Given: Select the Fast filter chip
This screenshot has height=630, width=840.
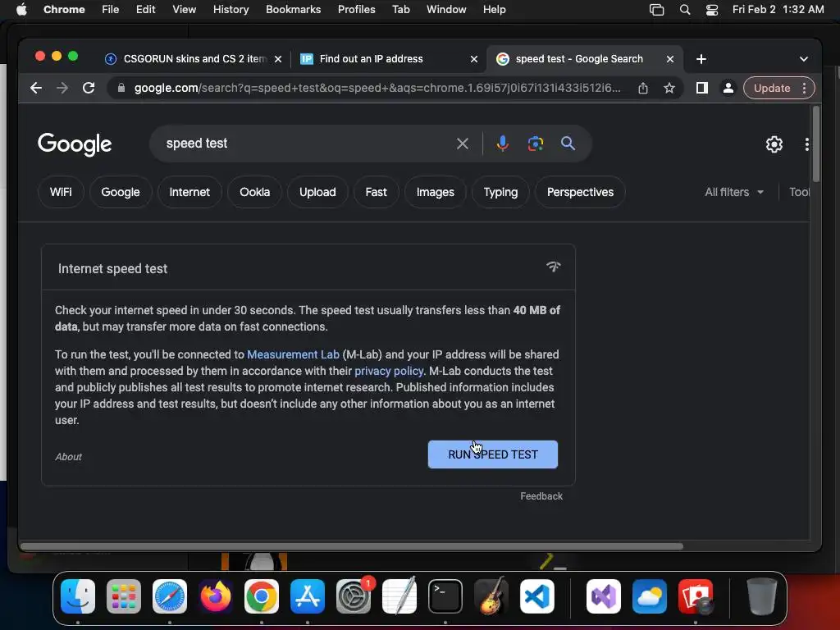Looking at the screenshot, I should [x=376, y=192].
